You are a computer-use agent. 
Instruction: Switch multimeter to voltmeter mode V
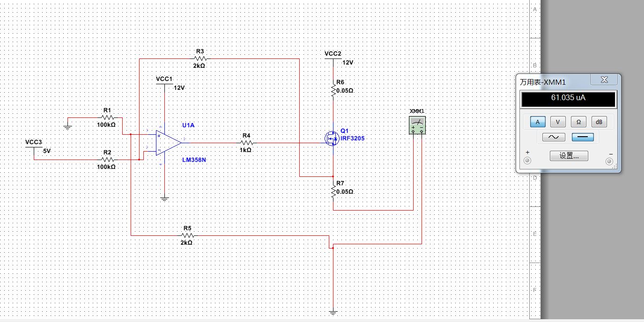(x=558, y=122)
